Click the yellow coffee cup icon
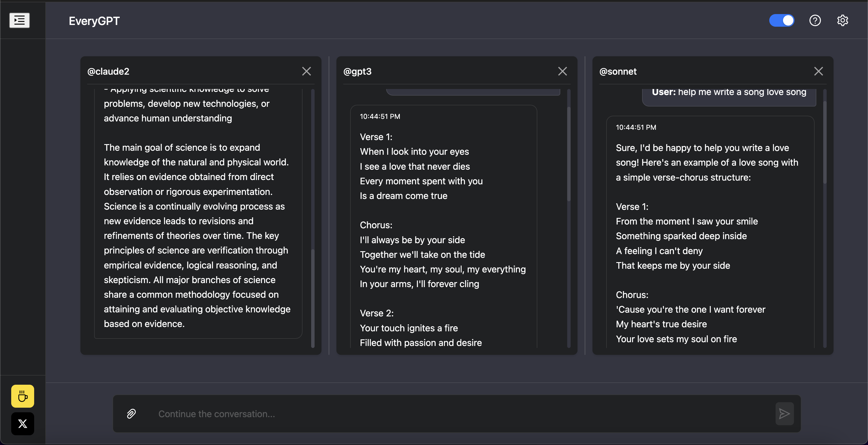The width and height of the screenshot is (868, 445). click(23, 396)
